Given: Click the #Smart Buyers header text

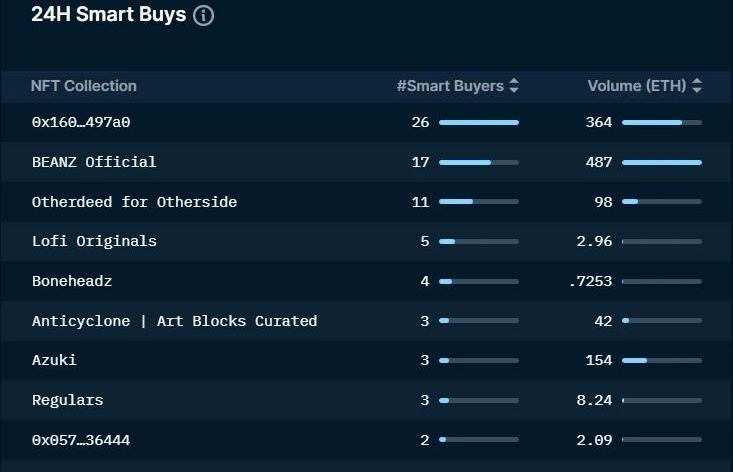Looking at the screenshot, I should 450,86.
